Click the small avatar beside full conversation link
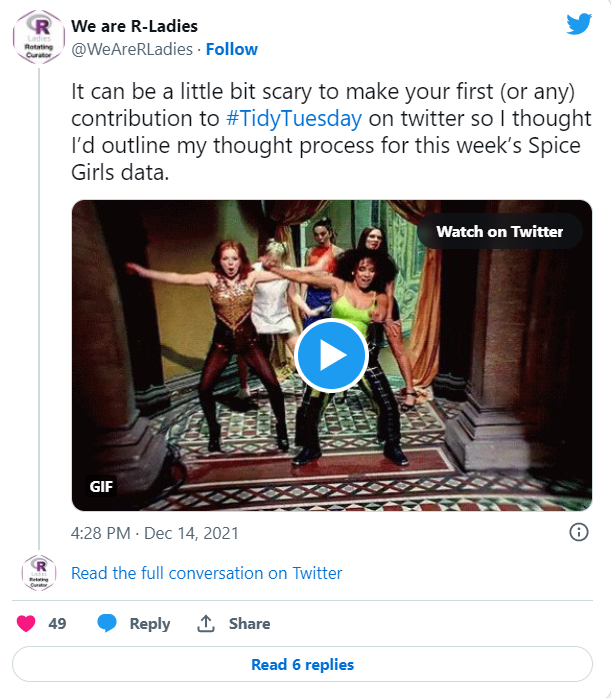 pyautogui.click(x=39, y=573)
